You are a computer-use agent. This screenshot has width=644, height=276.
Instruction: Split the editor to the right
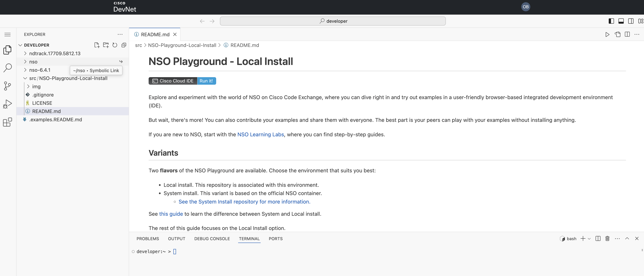(627, 34)
